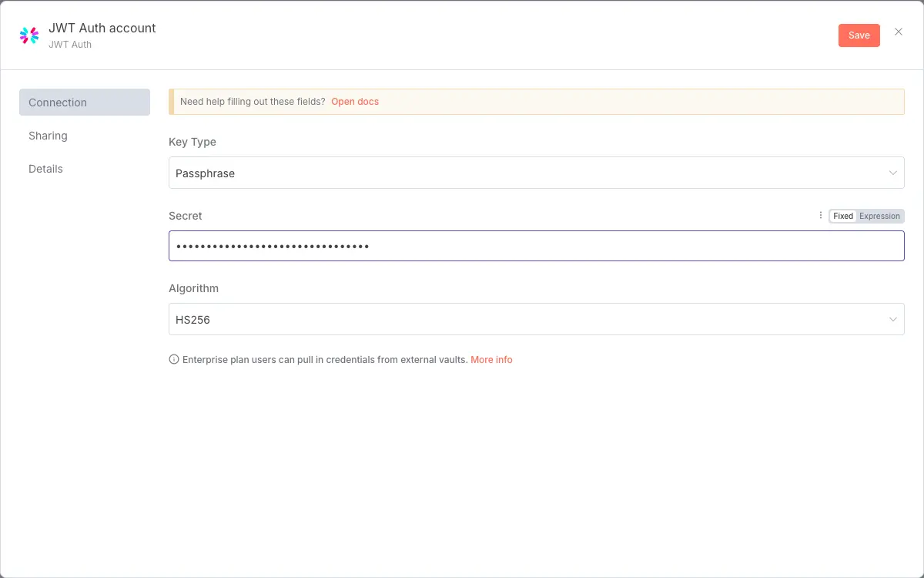
Task: Click the More info link
Action: 491,359
